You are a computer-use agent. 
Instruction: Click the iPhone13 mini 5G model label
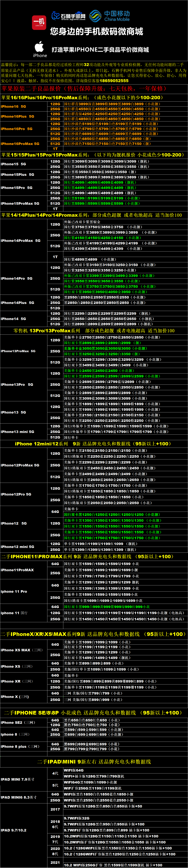click(x=18, y=432)
